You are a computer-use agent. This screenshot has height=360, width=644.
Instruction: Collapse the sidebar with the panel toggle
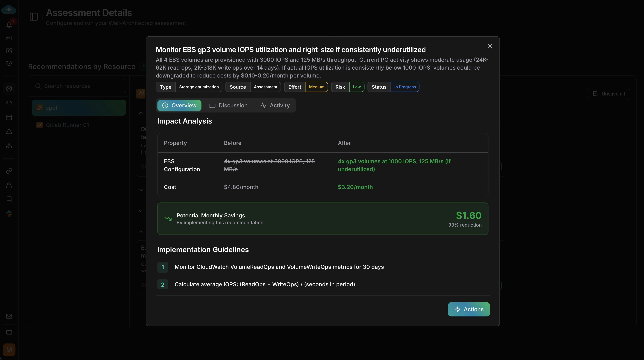[34, 17]
